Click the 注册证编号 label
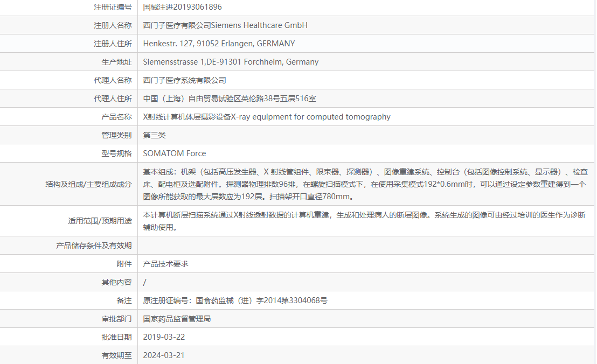This screenshot has height=364, width=597. [x=113, y=7]
